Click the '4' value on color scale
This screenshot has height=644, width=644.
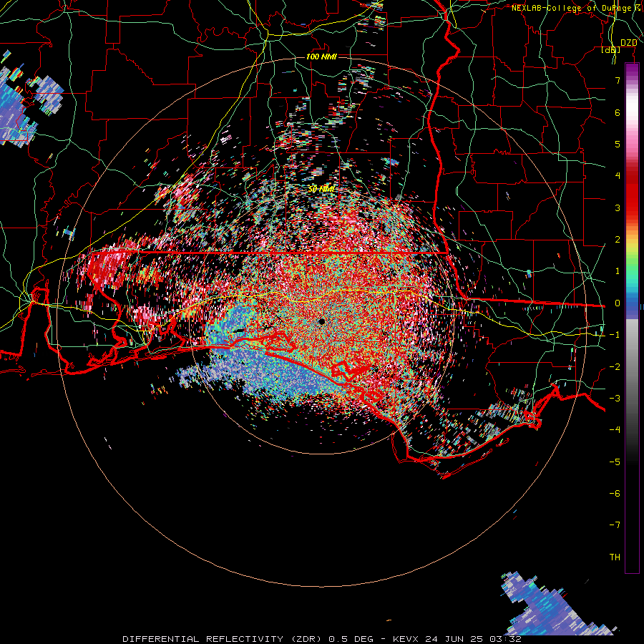618,176
